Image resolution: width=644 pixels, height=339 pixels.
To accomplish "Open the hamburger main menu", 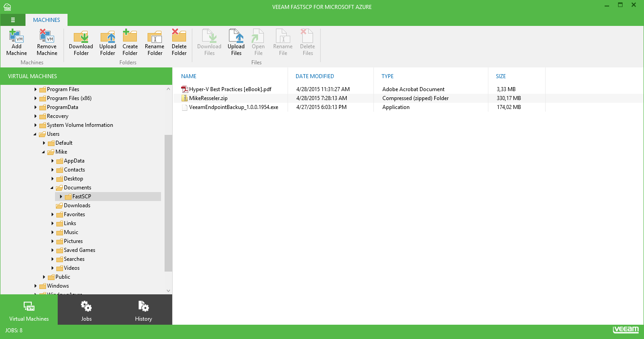I will tap(13, 20).
